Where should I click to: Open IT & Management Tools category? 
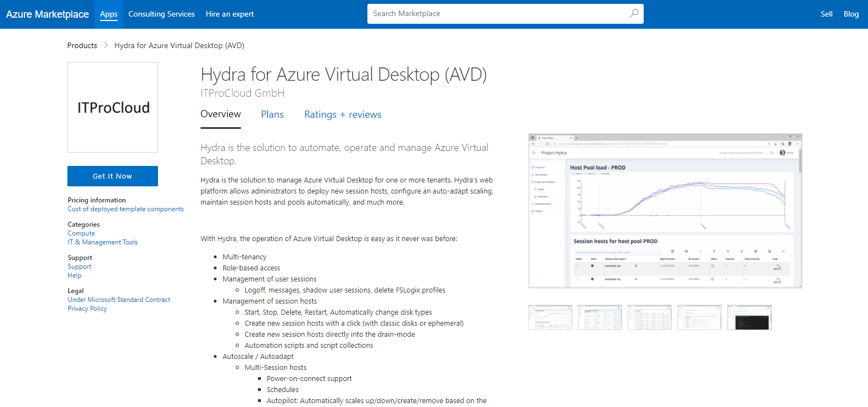(103, 242)
